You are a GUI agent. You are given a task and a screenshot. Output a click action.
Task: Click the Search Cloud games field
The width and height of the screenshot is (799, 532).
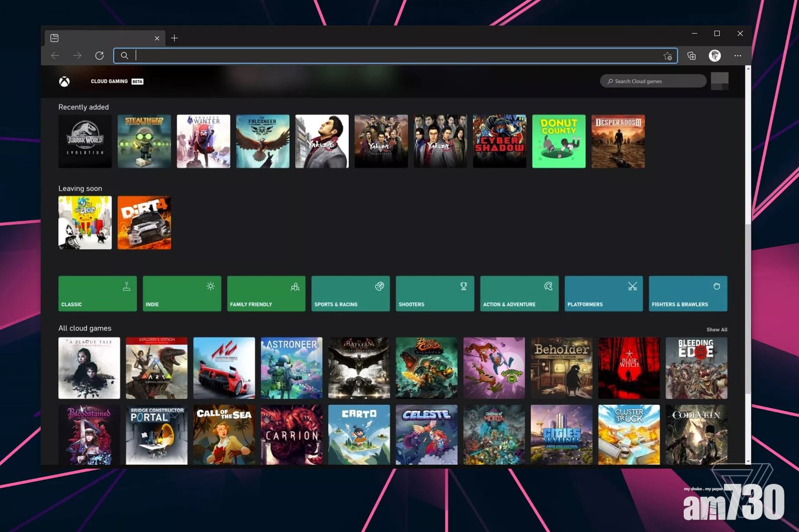[x=653, y=81]
